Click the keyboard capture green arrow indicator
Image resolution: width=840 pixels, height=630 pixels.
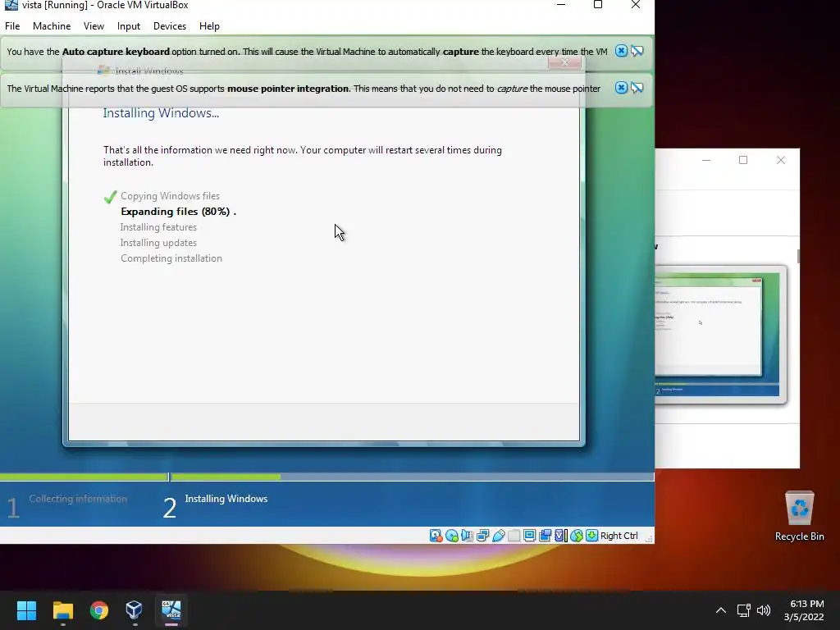pos(591,536)
